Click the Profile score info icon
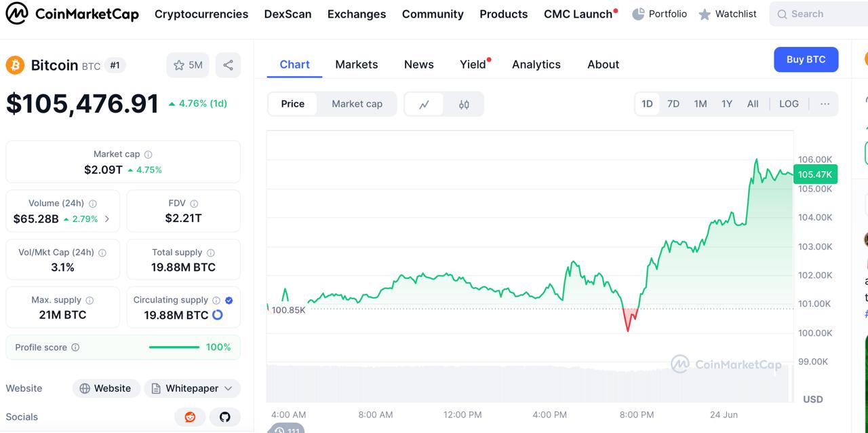This screenshot has width=868, height=433. [x=75, y=347]
